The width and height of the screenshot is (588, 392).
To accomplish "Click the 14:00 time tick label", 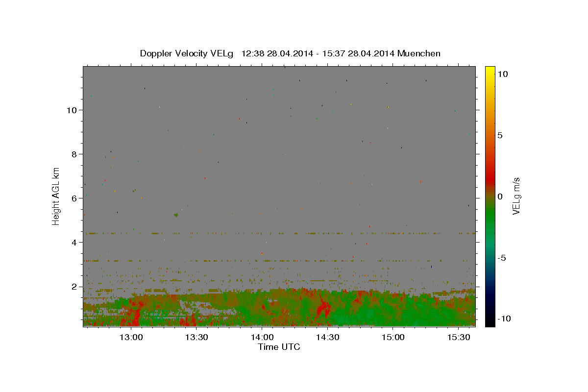I will (x=262, y=338).
